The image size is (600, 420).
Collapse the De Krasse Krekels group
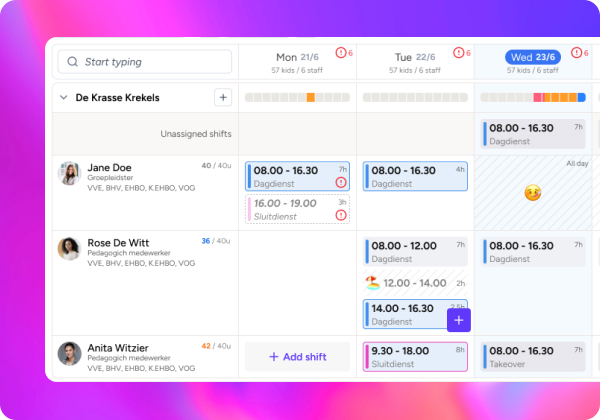click(64, 98)
